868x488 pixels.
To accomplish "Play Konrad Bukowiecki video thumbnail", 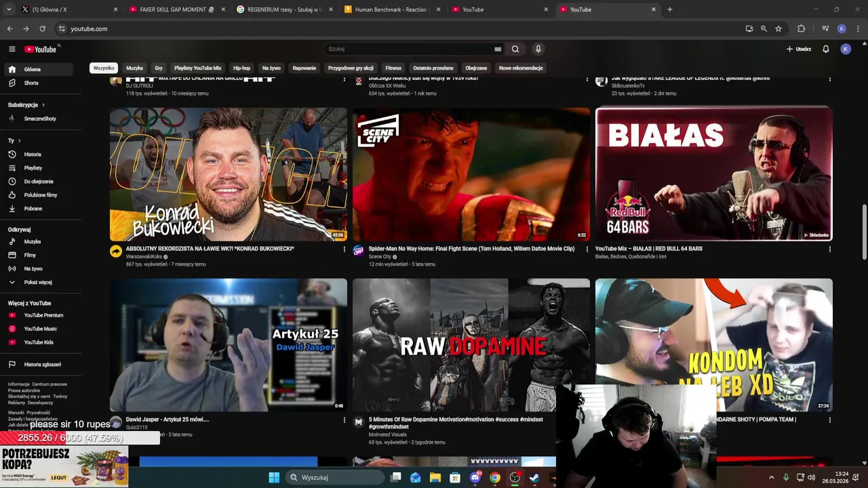I will [229, 174].
